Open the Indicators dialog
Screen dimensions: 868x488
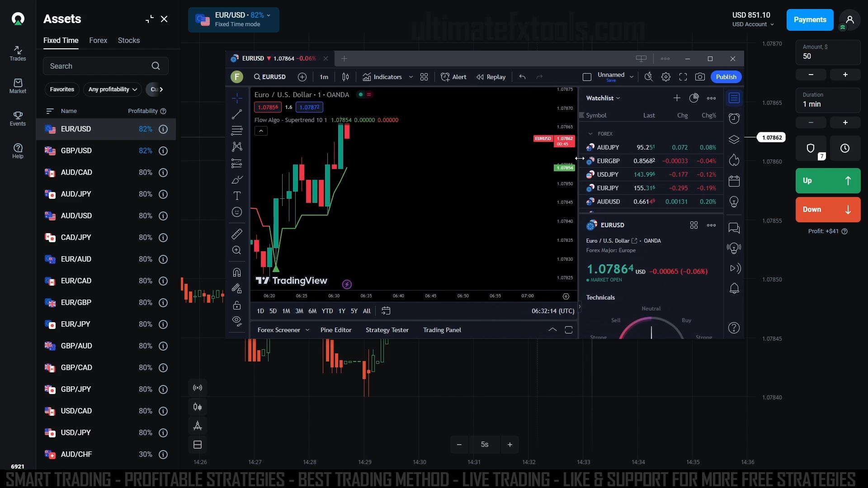coord(382,77)
